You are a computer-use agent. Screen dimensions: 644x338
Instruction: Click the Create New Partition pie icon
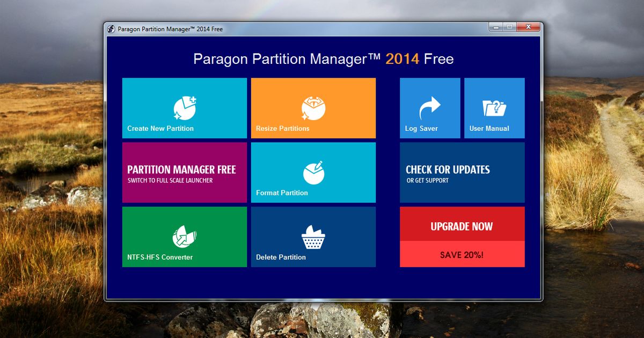click(185, 107)
